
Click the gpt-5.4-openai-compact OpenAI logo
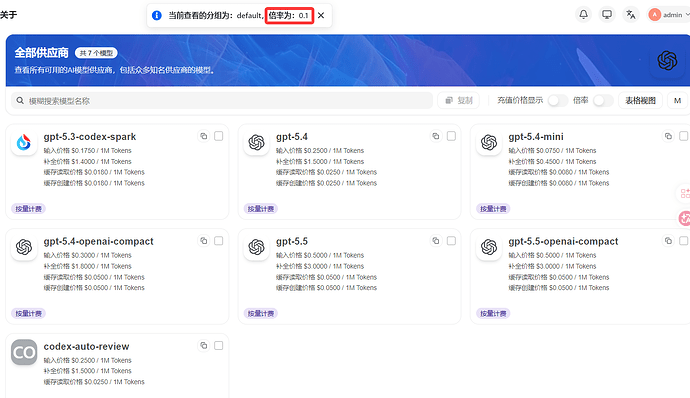24,247
